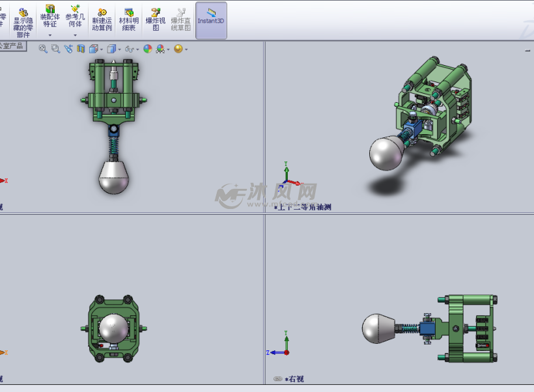This screenshot has height=392, width=534.
Task: Select silver ball knob in isometric view
Action: [387, 153]
